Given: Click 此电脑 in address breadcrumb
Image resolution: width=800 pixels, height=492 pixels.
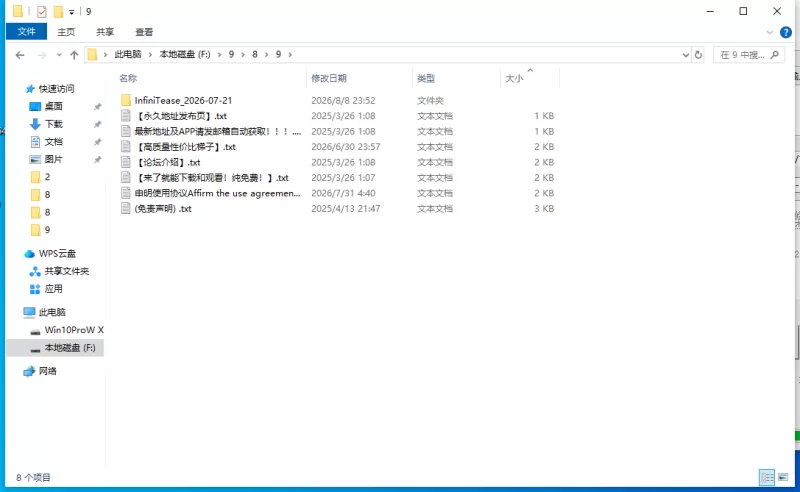Looking at the screenshot, I should click(x=128, y=54).
